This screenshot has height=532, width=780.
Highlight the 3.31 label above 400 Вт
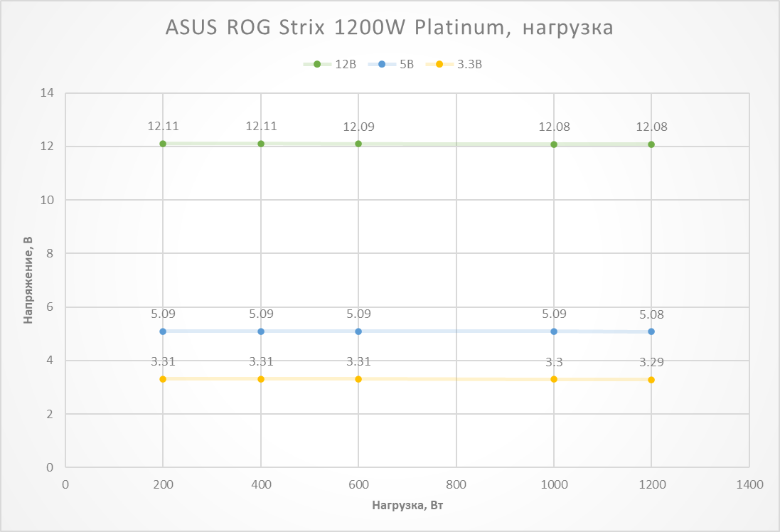(261, 361)
